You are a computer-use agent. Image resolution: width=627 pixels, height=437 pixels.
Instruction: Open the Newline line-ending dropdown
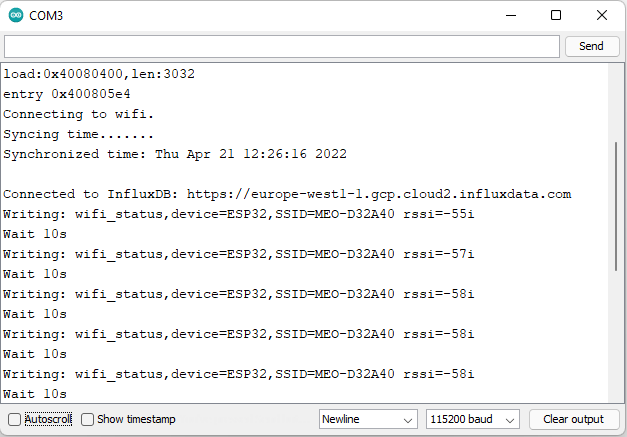[368, 419]
